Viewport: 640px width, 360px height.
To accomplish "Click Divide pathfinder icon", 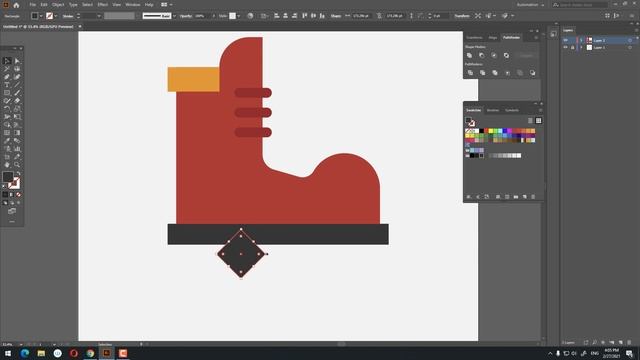I will coord(470,73).
